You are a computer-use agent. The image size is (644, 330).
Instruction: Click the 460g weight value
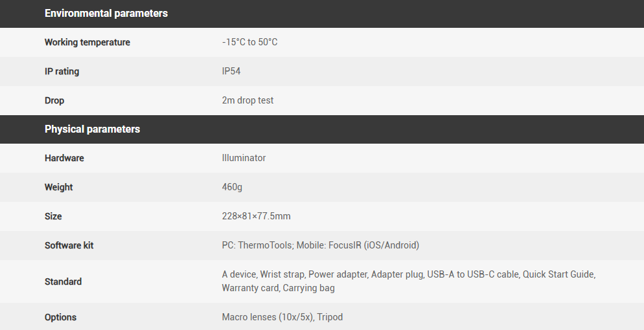232,188
